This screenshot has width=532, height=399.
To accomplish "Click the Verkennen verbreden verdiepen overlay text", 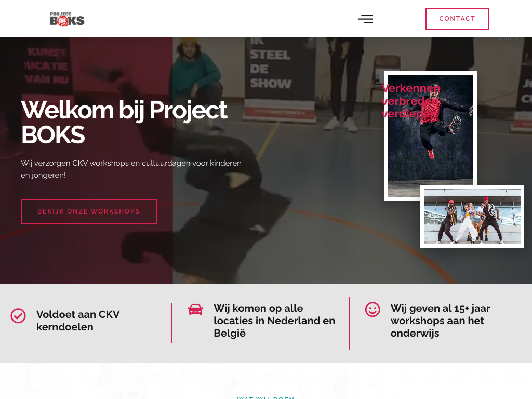I will click(411, 101).
